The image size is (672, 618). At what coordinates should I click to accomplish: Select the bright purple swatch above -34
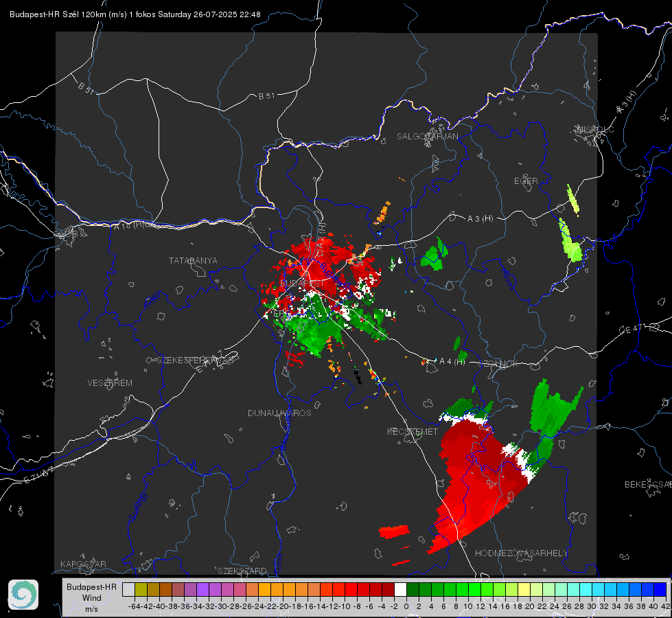coord(202,590)
